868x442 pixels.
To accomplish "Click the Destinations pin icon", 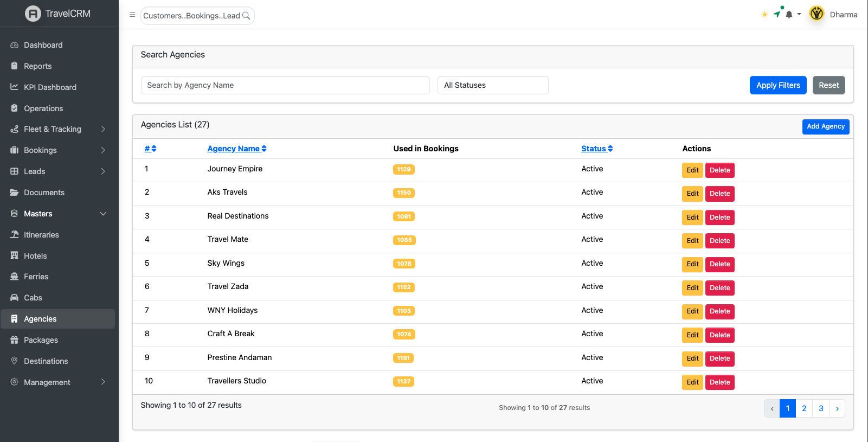I will pyautogui.click(x=15, y=361).
